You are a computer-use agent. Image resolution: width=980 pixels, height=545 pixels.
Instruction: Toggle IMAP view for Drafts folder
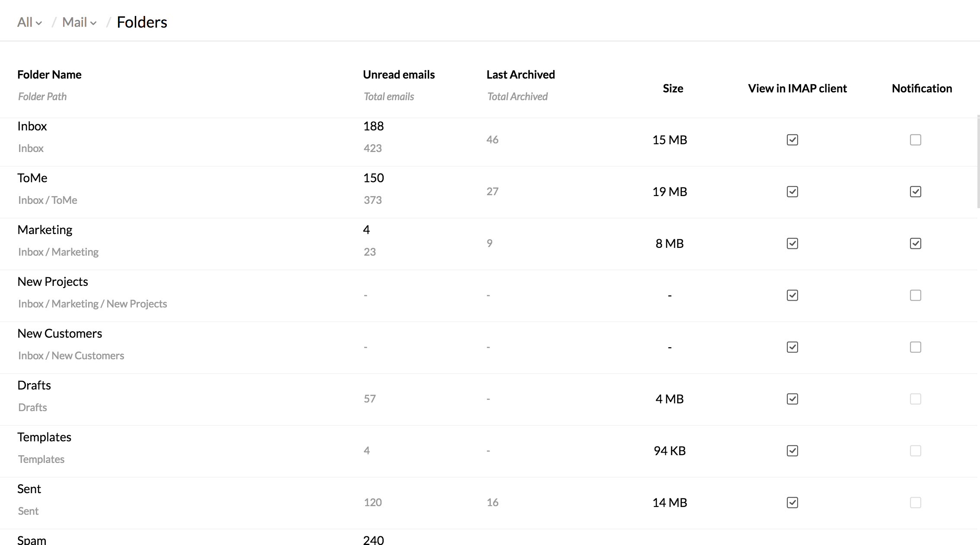pyautogui.click(x=792, y=399)
